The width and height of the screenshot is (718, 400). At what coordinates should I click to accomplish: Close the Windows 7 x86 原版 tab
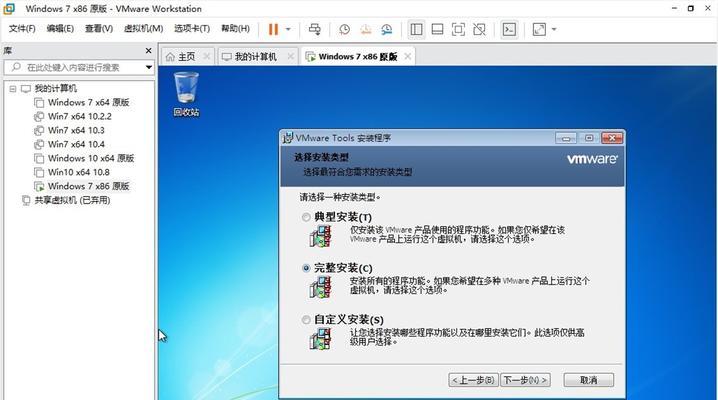408,56
